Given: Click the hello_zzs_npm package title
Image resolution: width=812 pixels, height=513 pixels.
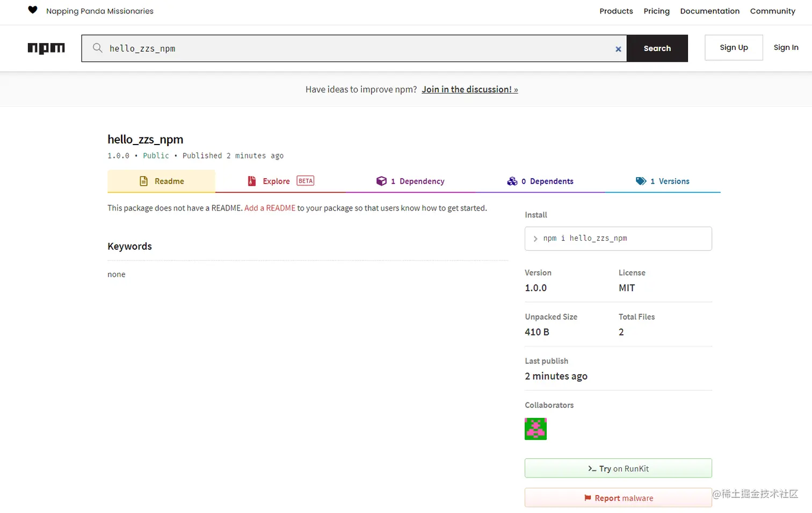Looking at the screenshot, I should tap(145, 139).
